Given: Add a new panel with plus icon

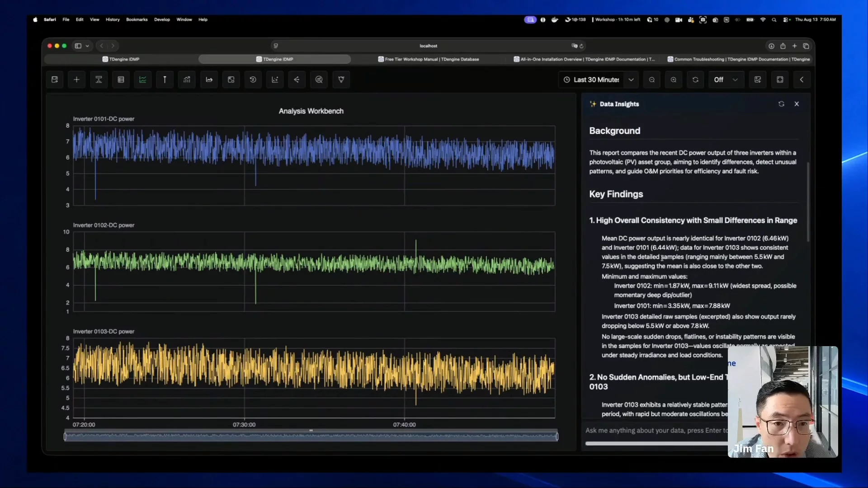Looking at the screenshot, I should tap(77, 80).
